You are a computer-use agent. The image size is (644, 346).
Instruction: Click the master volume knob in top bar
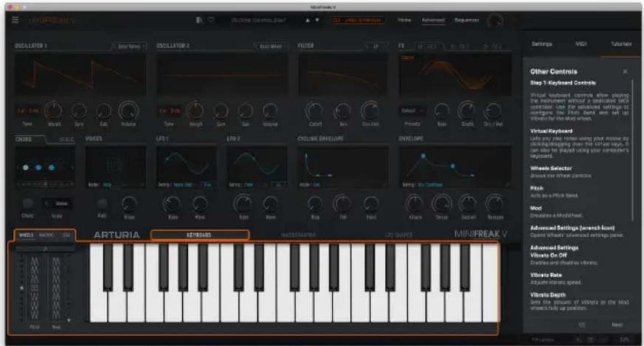(x=495, y=20)
